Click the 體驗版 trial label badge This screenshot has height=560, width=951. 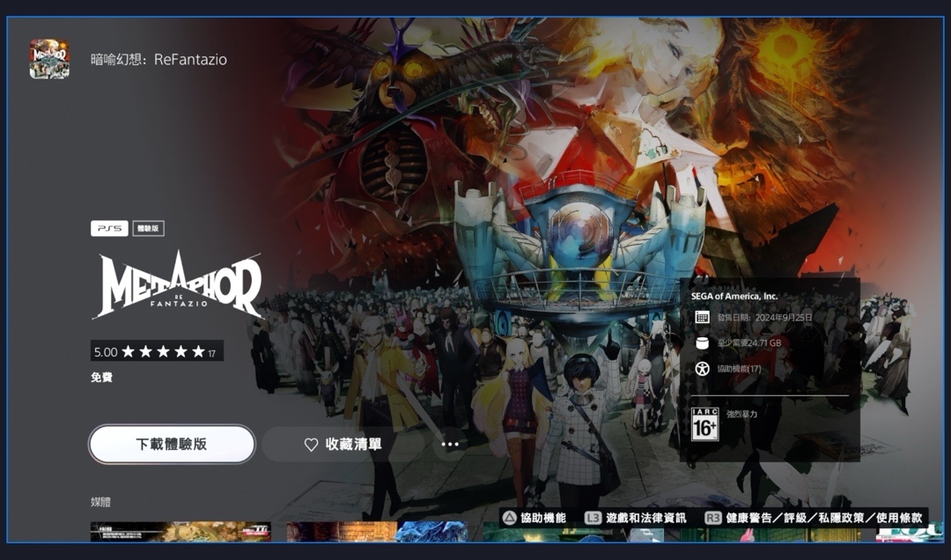[x=148, y=228]
